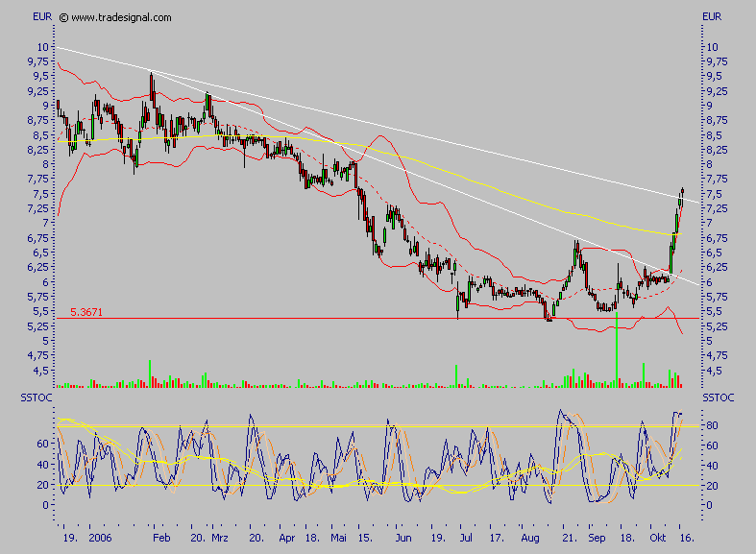The image size is (756, 554).
Task: Click the EUR label at top right
Action: 712,17
